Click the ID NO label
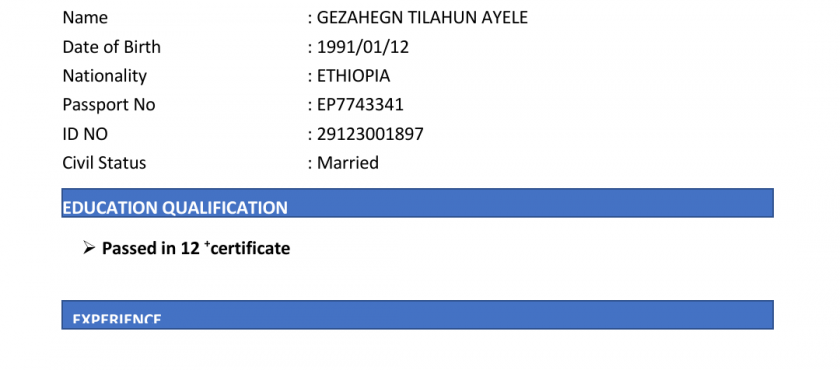840x370 pixels. click(85, 134)
